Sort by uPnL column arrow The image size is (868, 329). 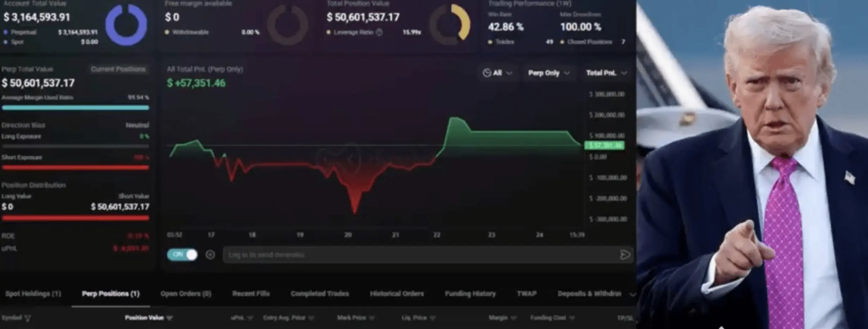250,318
